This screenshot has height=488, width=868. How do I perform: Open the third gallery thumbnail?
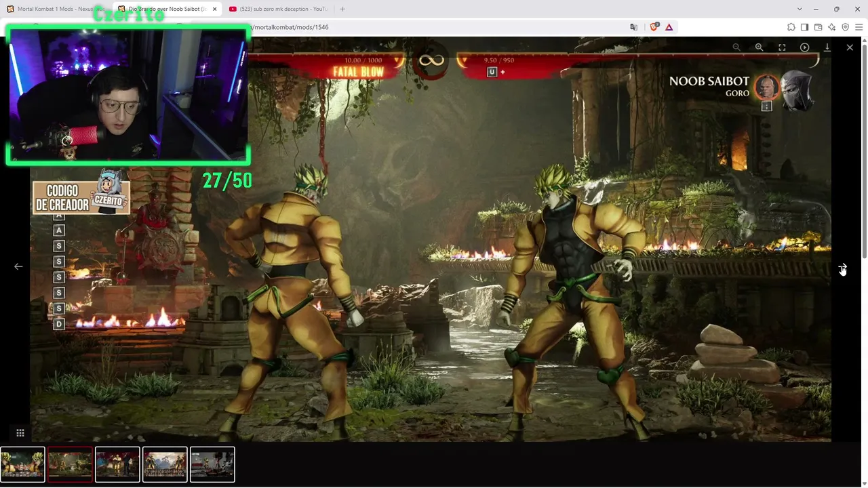click(x=117, y=464)
